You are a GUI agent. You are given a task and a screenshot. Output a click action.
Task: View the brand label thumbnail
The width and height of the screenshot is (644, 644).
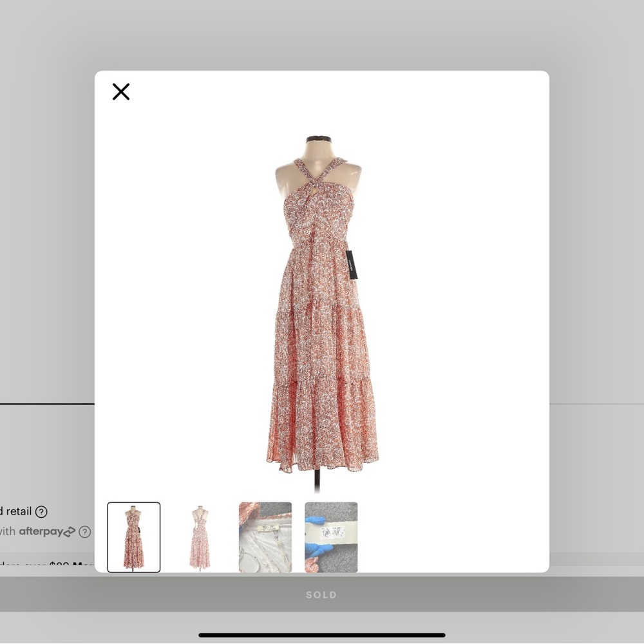265,537
